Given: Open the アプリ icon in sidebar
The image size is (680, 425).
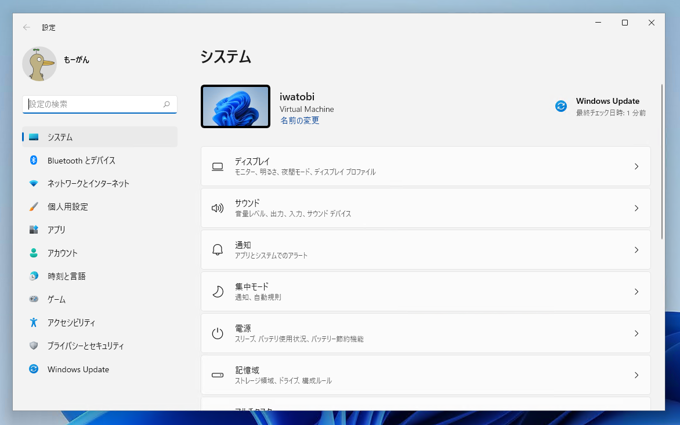Looking at the screenshot, I should pos(33,229).
